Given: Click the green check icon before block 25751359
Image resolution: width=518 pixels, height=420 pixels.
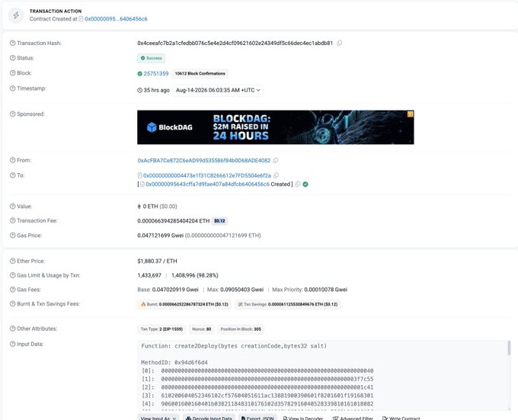Looking at the screenshot, I should tap(139, 73).
